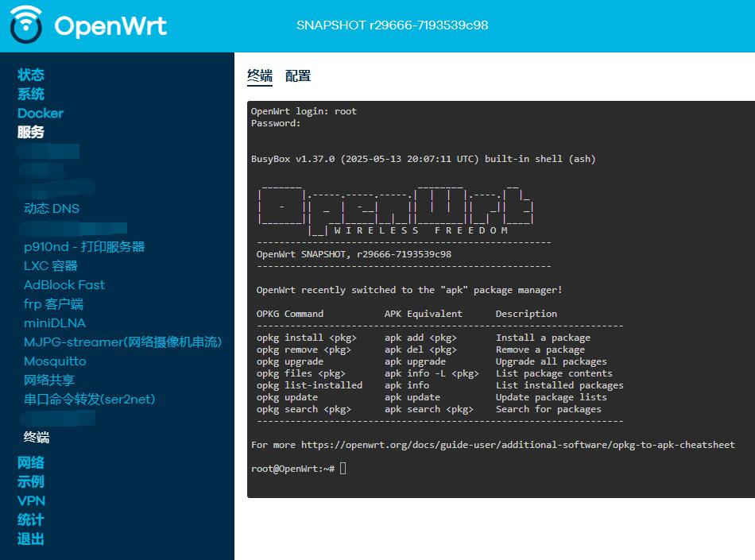Screen dimensions: 755x560
Task: Go to miniDLNA service page
Action: [x=55, y=322]
